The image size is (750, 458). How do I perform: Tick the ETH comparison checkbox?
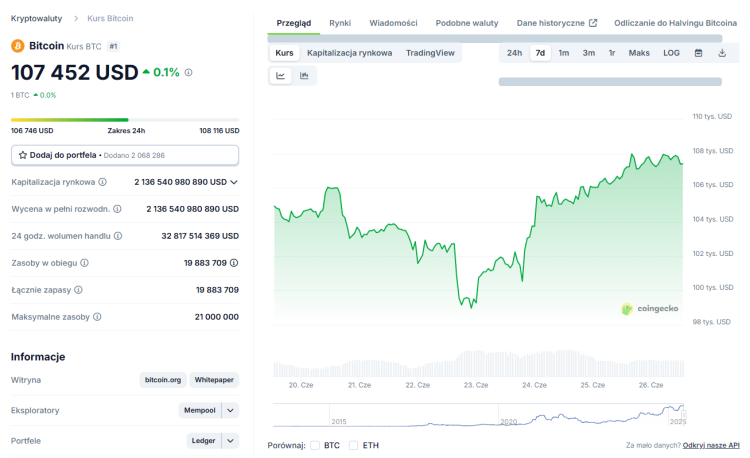(353, 445)
